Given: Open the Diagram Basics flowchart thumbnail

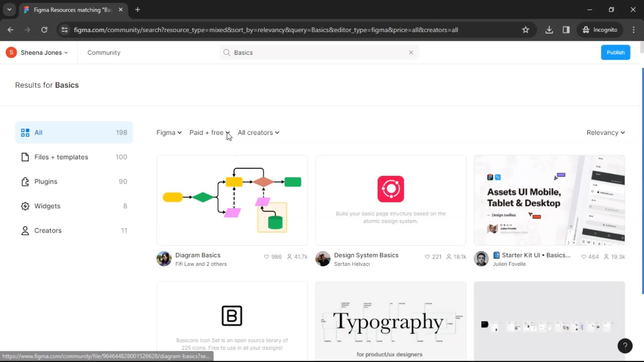Looking at the screenshot, I should click(x=232, y=200).
